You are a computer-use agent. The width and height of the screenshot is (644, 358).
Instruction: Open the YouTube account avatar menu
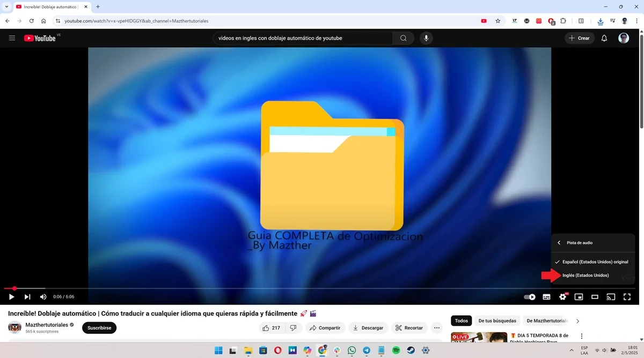[624, 38]
